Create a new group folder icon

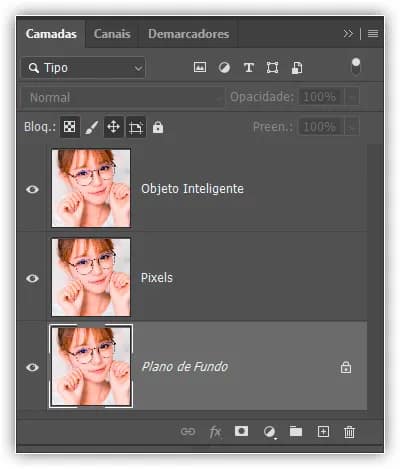click(x=296, y=431)
